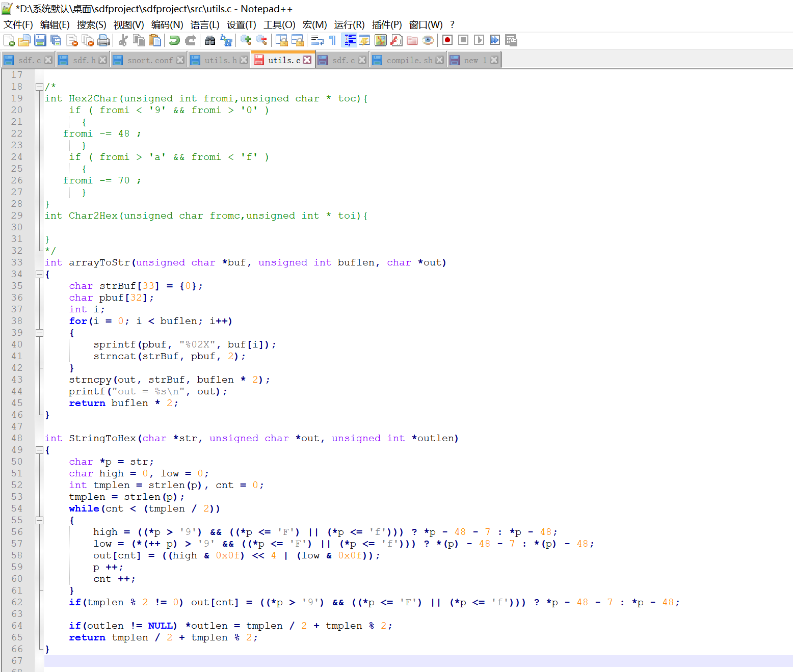The image size is (793, 672).
Task: Switch to the new 1 tab
Action: pyautogui.click(x=474, y=60)
